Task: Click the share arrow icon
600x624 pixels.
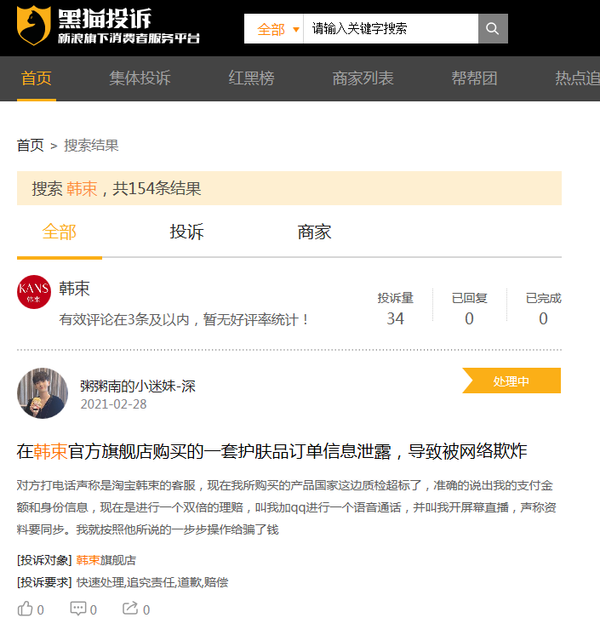Action: point(130,608)
